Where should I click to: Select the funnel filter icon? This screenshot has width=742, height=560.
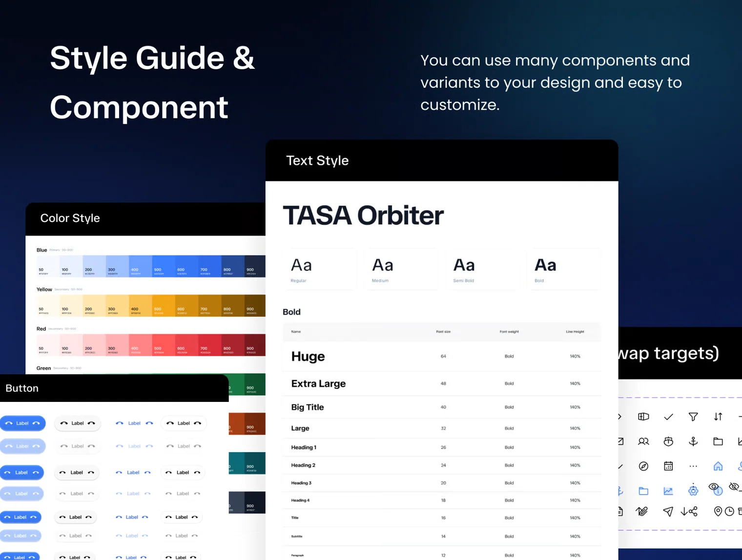pyautogui.click(x=693, y=417)
